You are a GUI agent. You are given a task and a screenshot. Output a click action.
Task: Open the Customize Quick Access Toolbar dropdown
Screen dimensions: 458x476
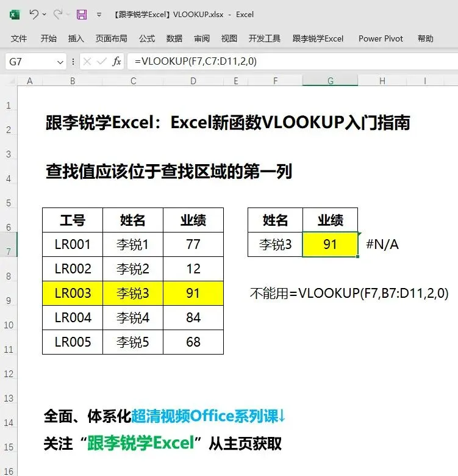[x=99, y=14]
